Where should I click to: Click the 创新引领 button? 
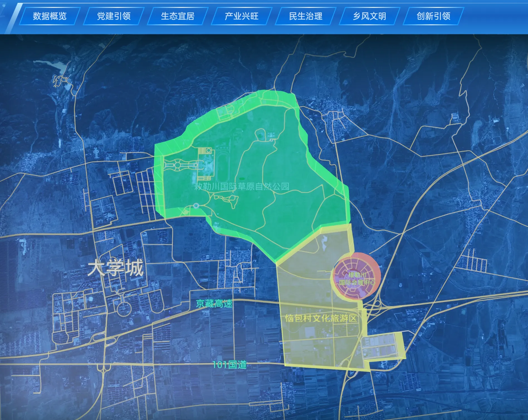pos(434,16)
